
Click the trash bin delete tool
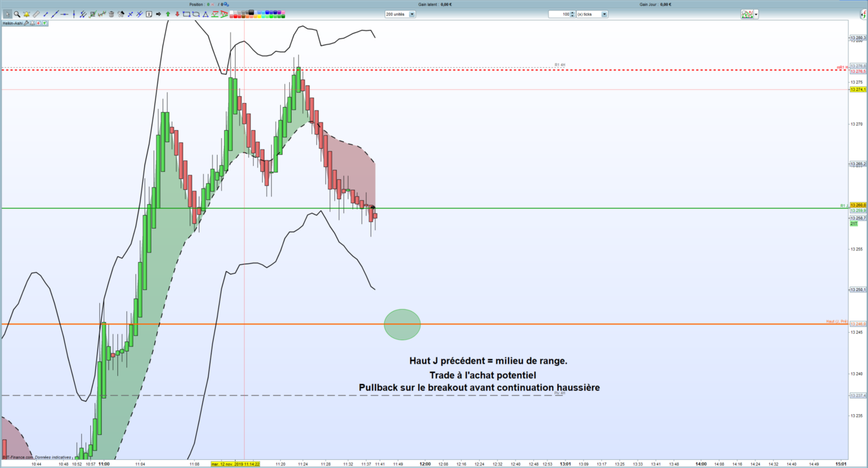click(112, 14)
